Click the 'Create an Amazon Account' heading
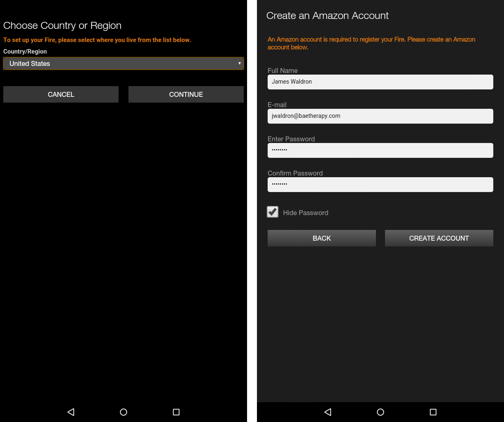Image resolution: width=504 pixels, height=422 pixels. [327, 16]
